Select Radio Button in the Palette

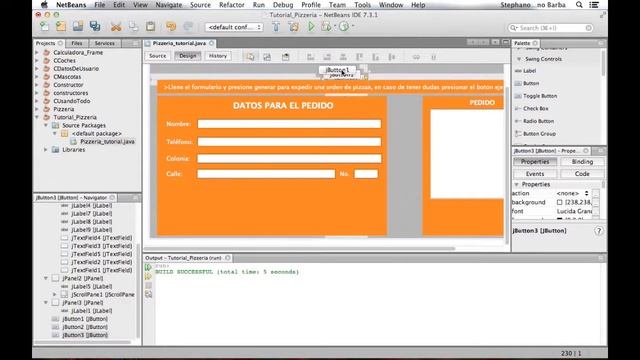(538, 121)
